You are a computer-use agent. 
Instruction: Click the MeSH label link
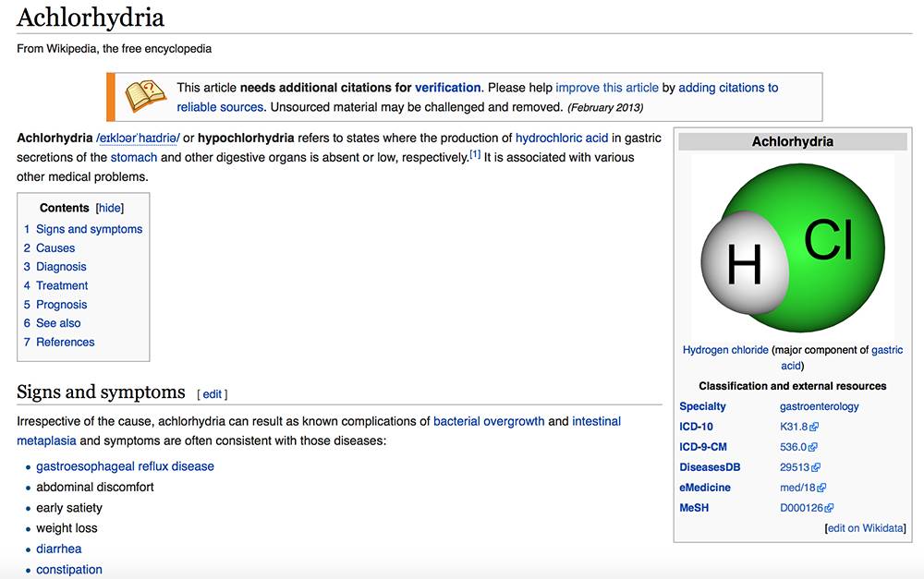(694, 508)
